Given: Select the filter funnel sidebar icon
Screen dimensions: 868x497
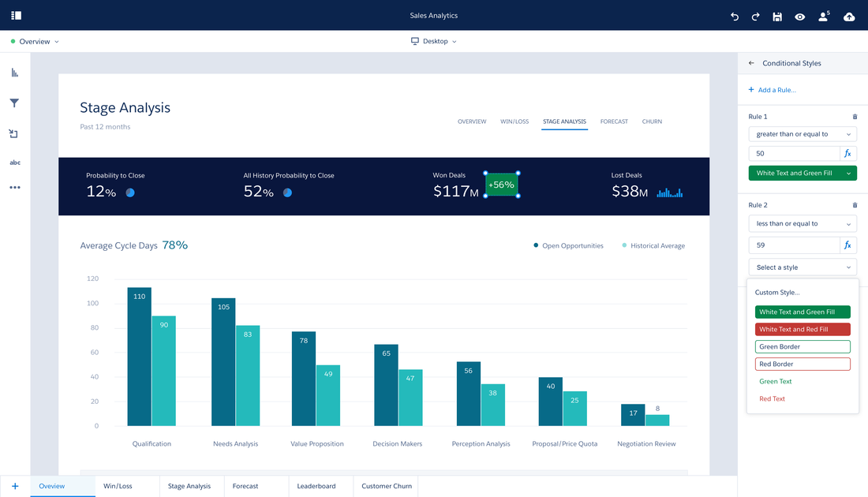Looking at the screenshot, I should point(14,103).
